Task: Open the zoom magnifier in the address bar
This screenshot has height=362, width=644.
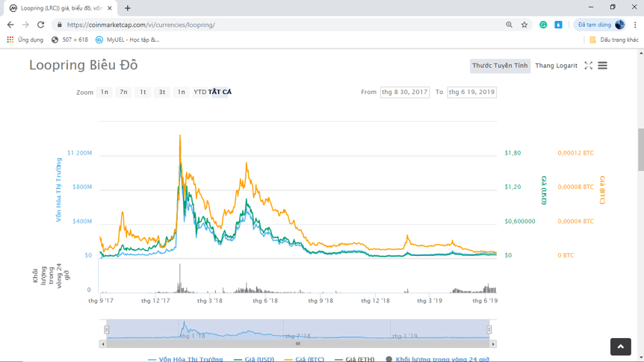Action: pyautogui.click(x=510, y=25)
